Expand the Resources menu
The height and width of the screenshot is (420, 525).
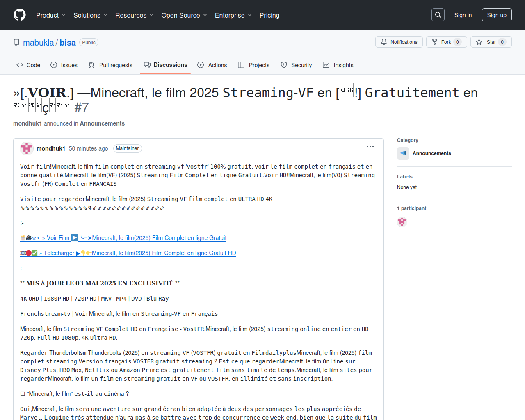(x=135, y=15)
